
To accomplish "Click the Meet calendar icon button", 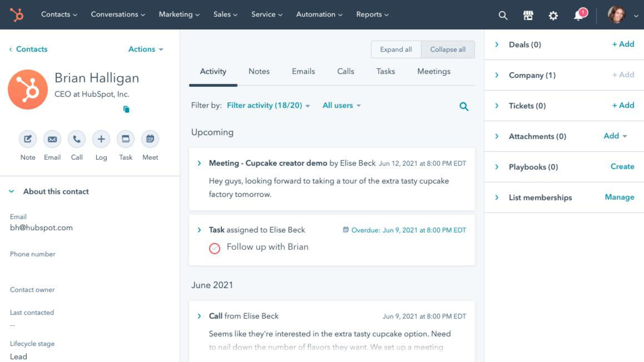I will pyautogui.click(x=150, y=139).
